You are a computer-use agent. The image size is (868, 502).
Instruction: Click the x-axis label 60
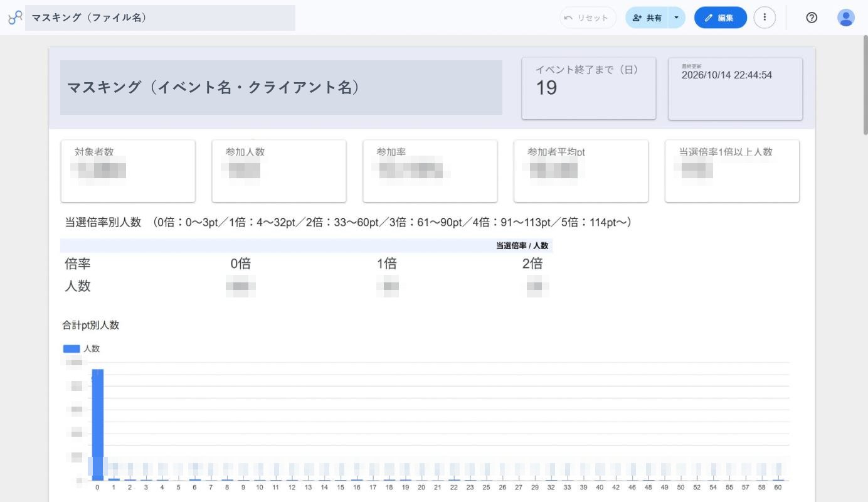(x=778, y=487)
